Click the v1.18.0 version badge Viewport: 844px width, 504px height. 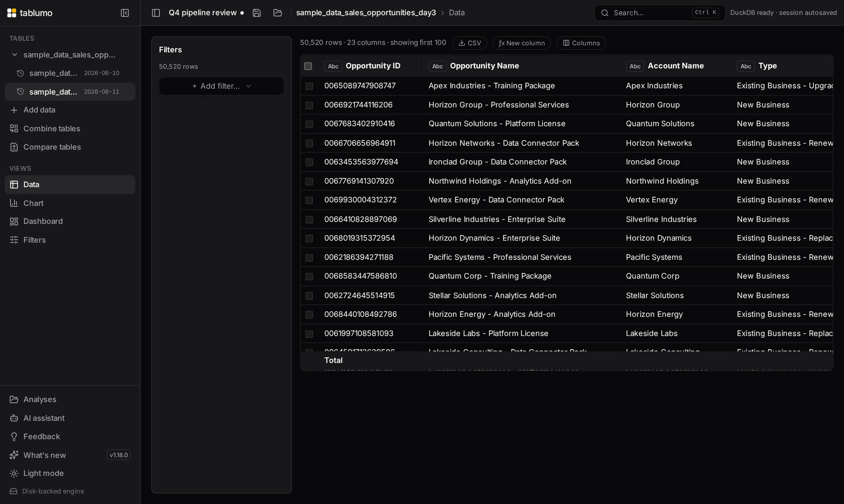coord(118,455)
